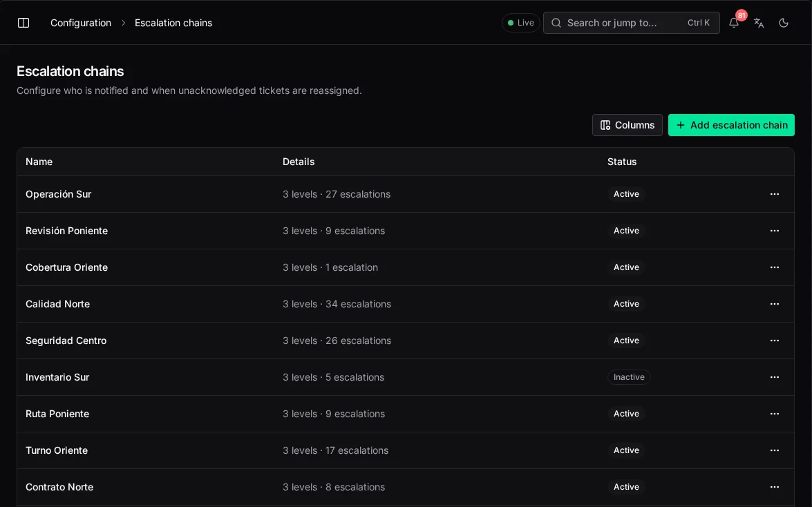Open row actions for Cobertura Oriente

coord(774,267)
